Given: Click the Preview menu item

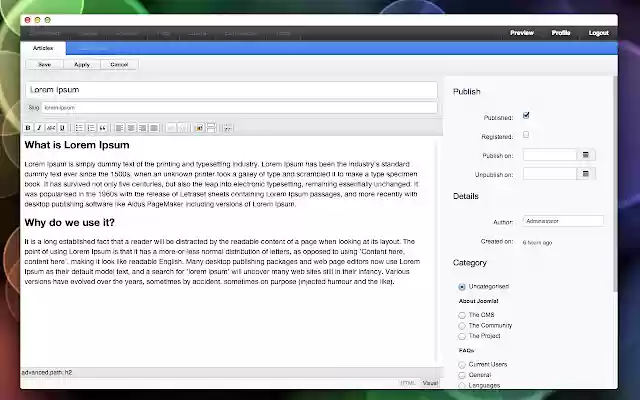Looking at the screenshot, I should pyautogui.click(x=522, y=33).
